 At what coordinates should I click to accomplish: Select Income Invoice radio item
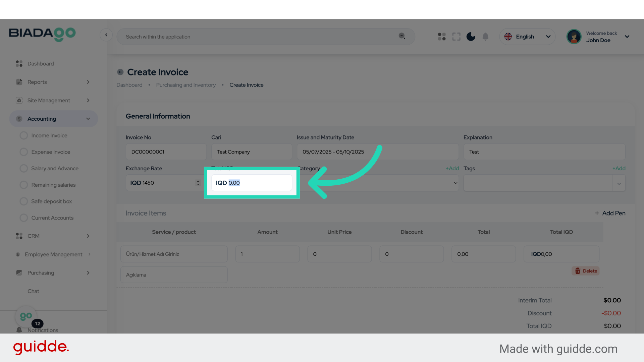pos(24,135)
